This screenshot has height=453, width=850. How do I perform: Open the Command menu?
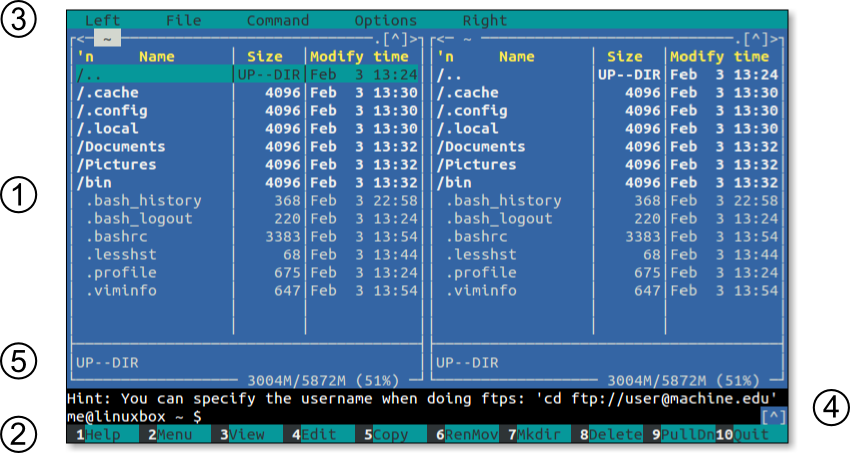click(x=277, y=20)
